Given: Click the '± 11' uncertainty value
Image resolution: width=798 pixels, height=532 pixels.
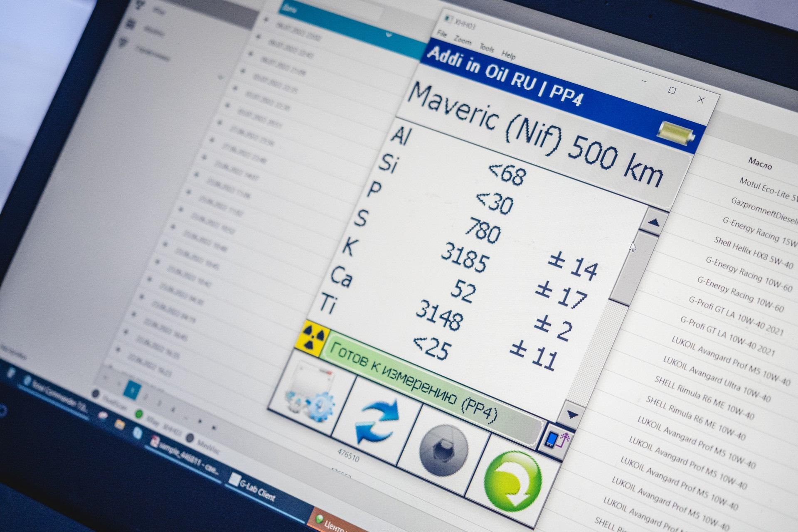Looking at the screenshot, I should pos(534,356).
